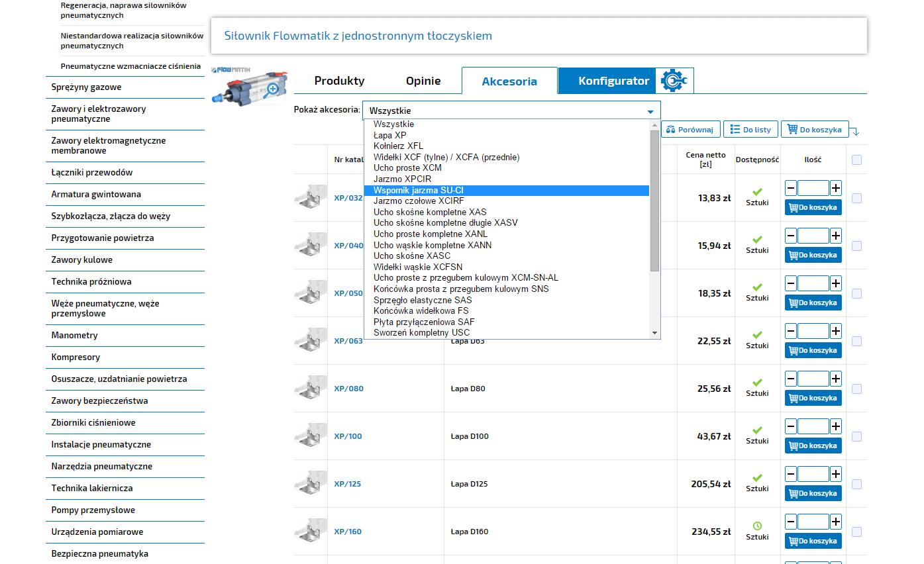Choose Wszystkie from accessories list
Viewport: 924px width, 564px height.
click(x=507, y=124)
